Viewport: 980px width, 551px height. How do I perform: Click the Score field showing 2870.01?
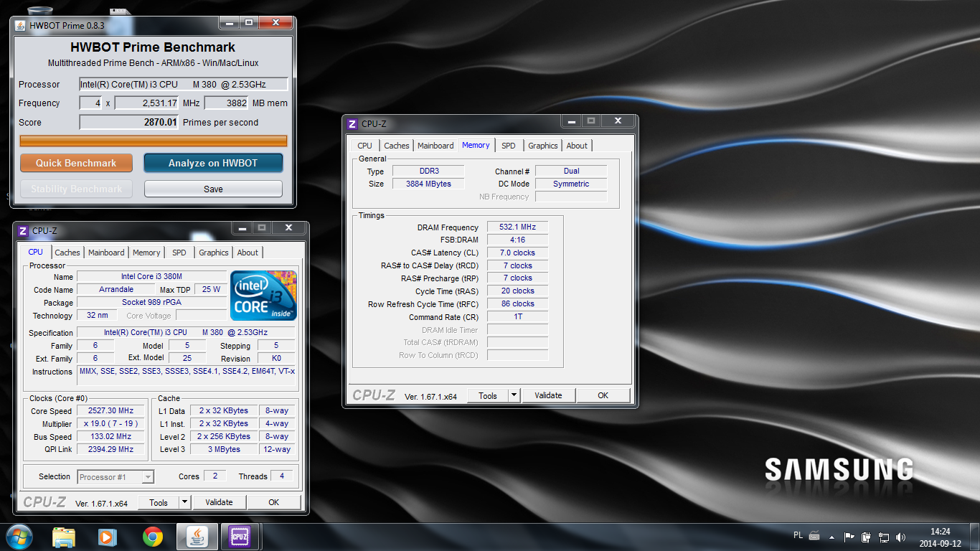(129, 122)
